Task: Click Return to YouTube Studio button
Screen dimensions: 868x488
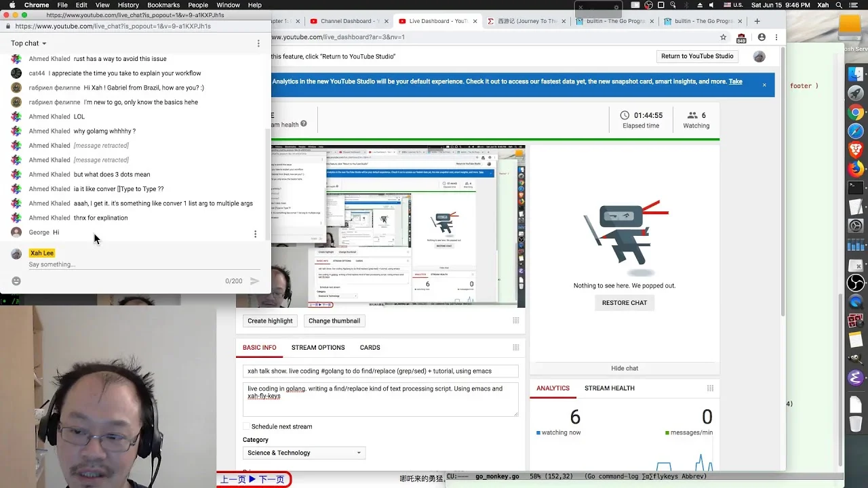Action: (x=697, y=56)
